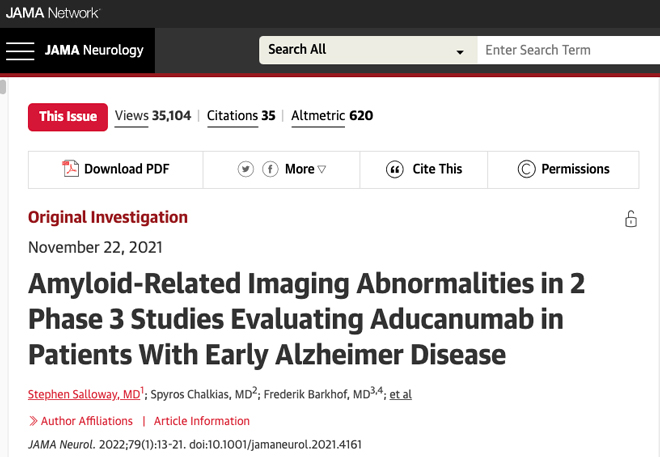View the Stephen Salloway, MD author link
The width and height of the screenshot is (660, 457).
84,394
